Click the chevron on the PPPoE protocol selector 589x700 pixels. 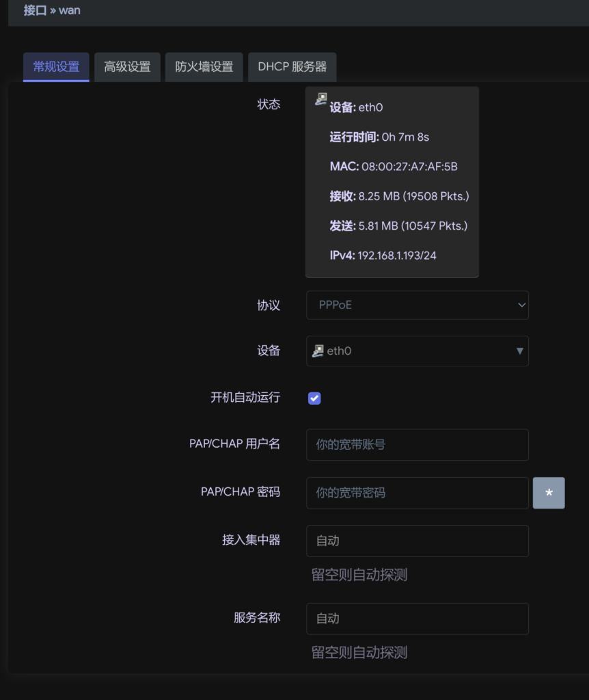pyautogui.click(x=521, y=305)
